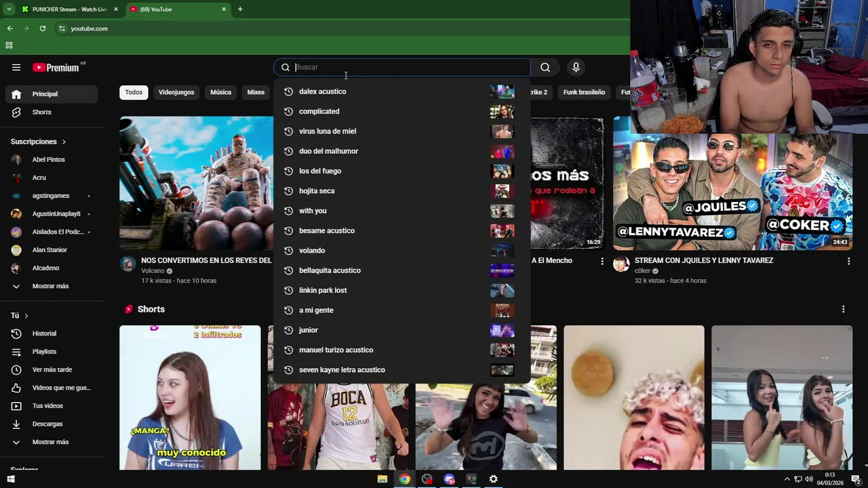Open Historial in the sidebar

pos(52,333)
